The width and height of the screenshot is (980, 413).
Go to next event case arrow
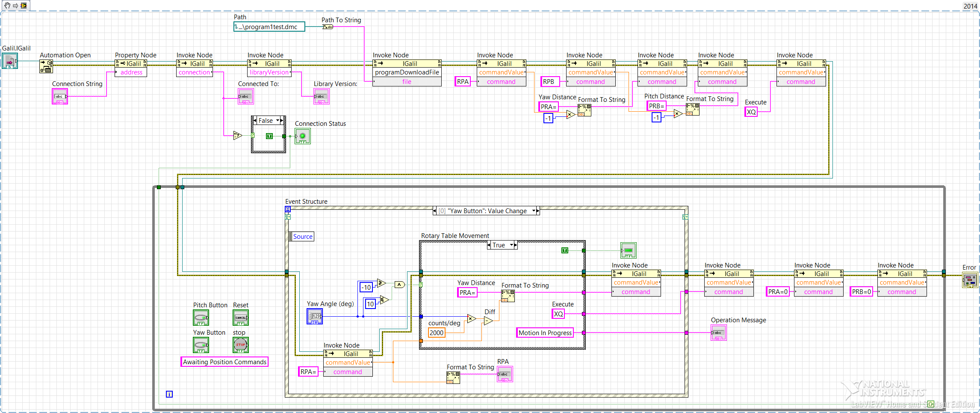coord(538,211)
